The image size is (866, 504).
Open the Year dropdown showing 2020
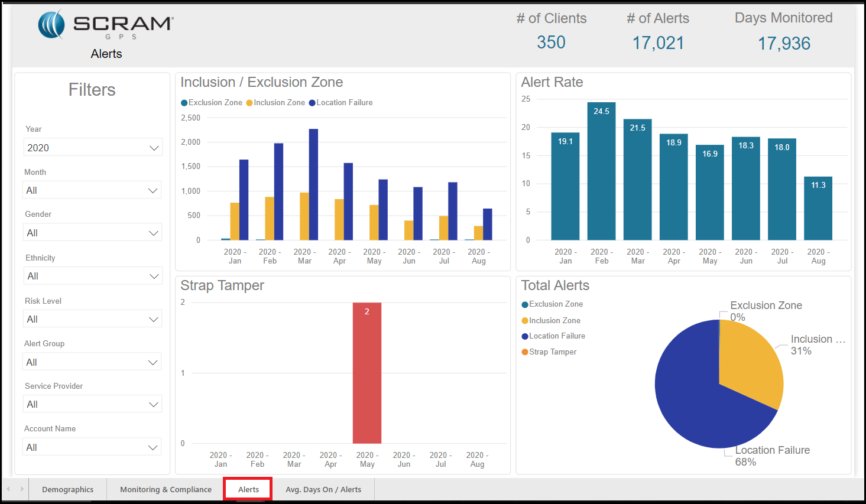(x=93, y=148)
